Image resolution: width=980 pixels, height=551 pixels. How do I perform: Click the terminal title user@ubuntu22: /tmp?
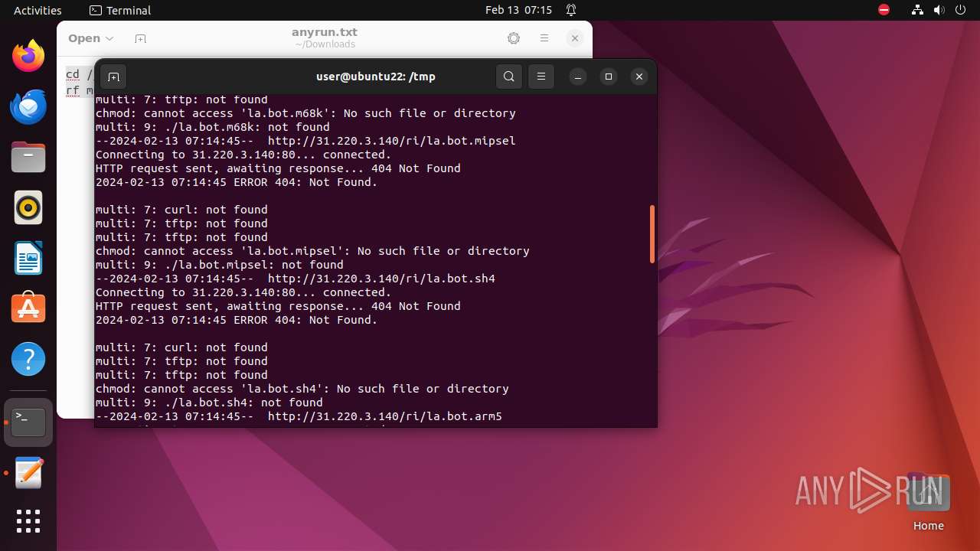pos(375,77)
